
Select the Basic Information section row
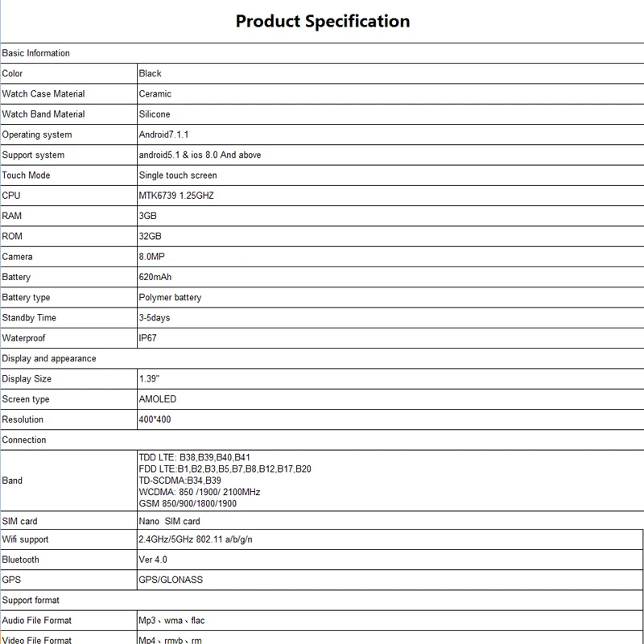(x=322, y=53)
